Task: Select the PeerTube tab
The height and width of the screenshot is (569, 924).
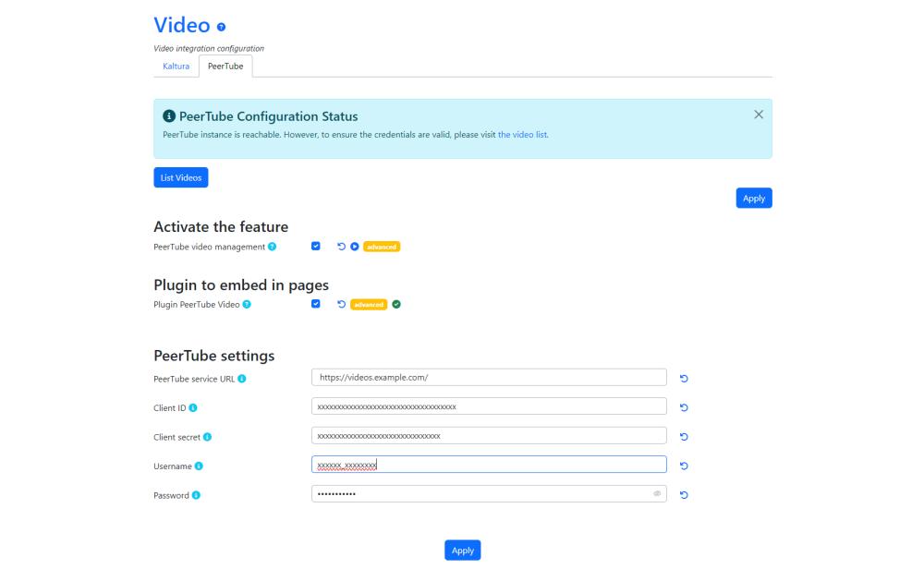Action: click(x=225, y=66)
